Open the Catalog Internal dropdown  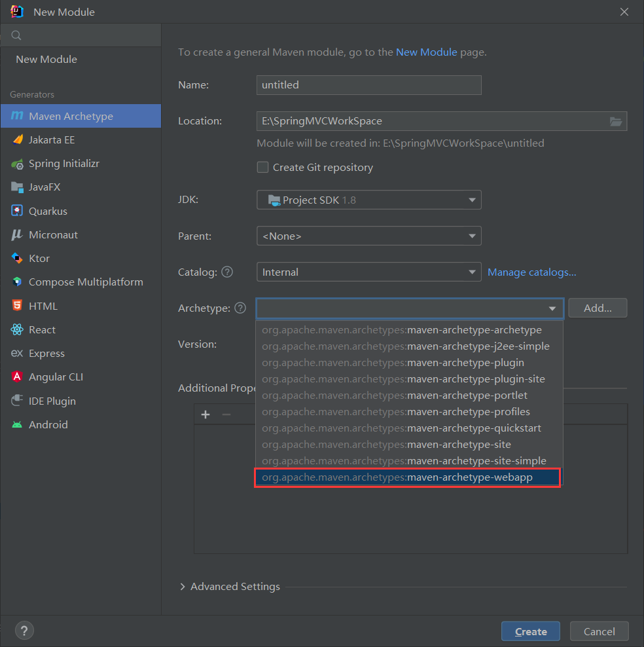tap(368, 272)
